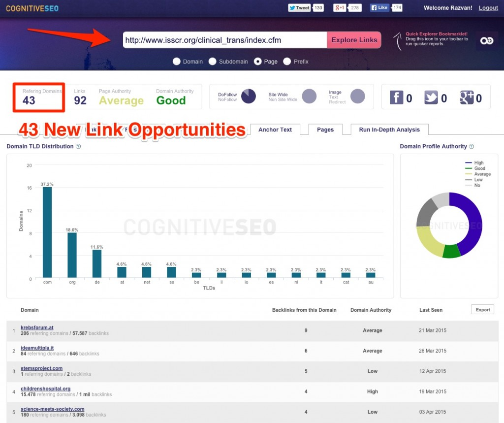
Task: Open the Domain TLD Distribution help icon
Action: click(78, 146)
